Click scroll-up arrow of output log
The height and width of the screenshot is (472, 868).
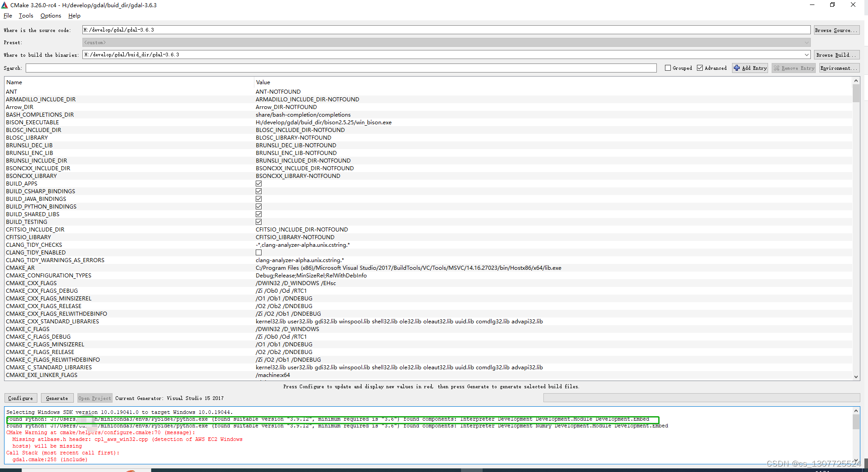click(x=856, y=411)
